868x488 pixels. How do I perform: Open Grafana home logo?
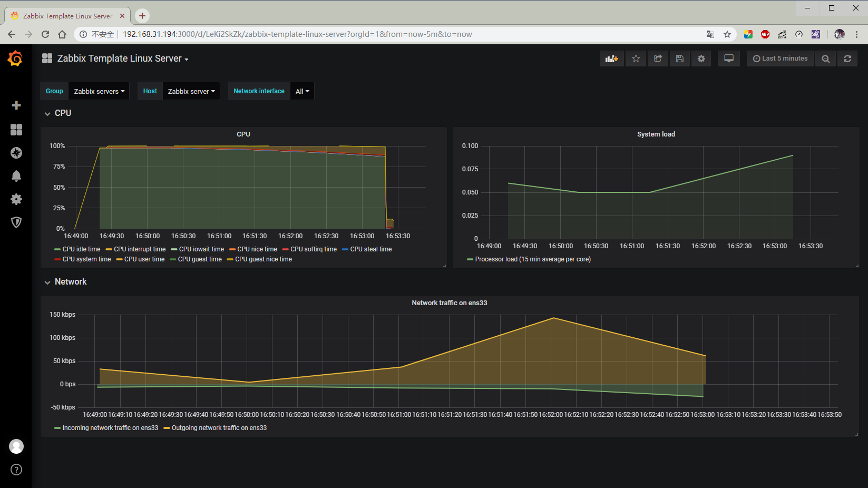(15, 58)
